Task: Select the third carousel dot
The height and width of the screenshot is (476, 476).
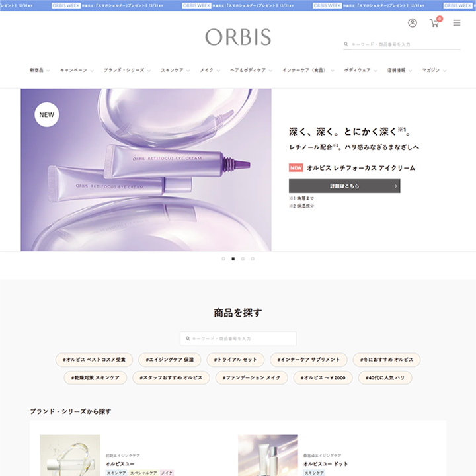Action: [243, 259]
